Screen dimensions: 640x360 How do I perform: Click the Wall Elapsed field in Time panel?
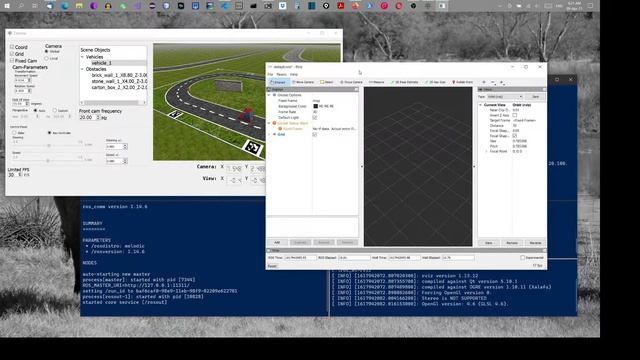pyautogui.click(x=458, y=258)
